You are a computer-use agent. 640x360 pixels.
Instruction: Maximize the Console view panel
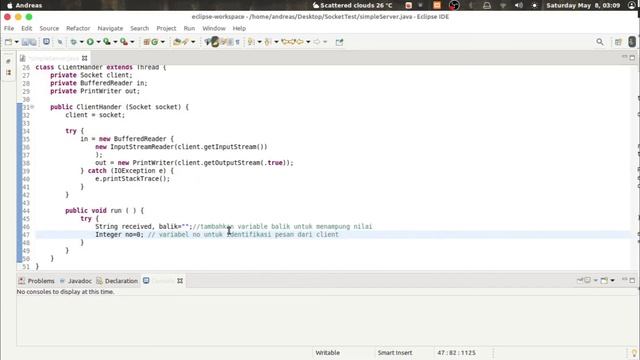pyautogui.click(x=632, y=280)
